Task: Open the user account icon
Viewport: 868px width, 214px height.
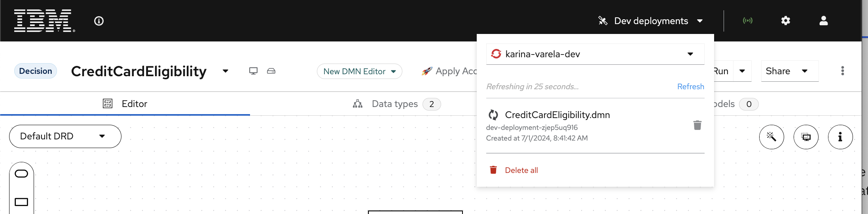Action: coord(824,21)
